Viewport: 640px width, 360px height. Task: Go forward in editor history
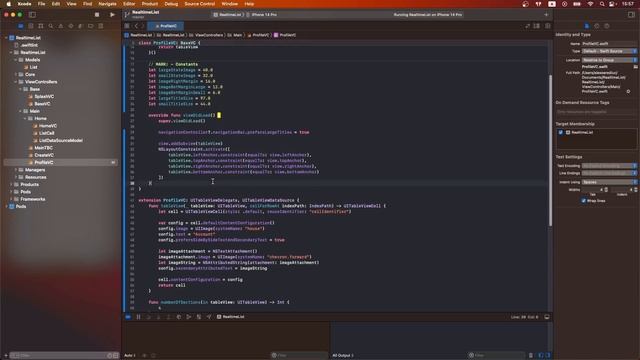point(143,26)
